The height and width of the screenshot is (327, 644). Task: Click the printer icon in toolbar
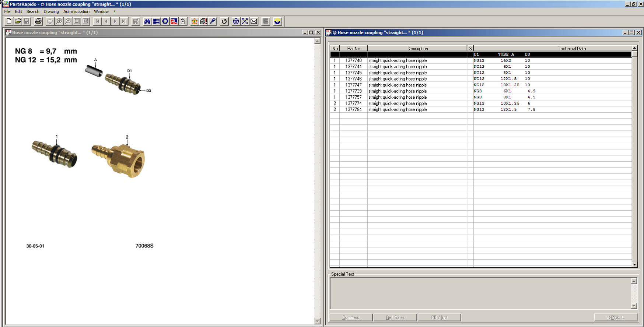[x=38, y=21]
